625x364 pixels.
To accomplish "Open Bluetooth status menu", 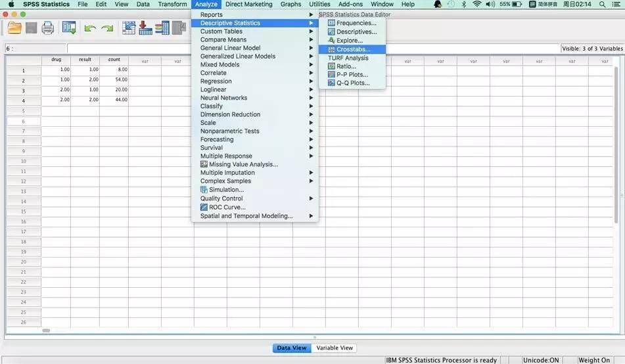I will pyautogui.click(x=463, y=5).
